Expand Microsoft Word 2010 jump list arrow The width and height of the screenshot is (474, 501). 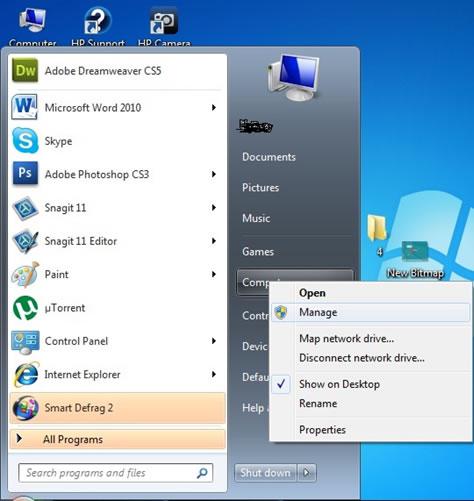click(x=214, y=107)
